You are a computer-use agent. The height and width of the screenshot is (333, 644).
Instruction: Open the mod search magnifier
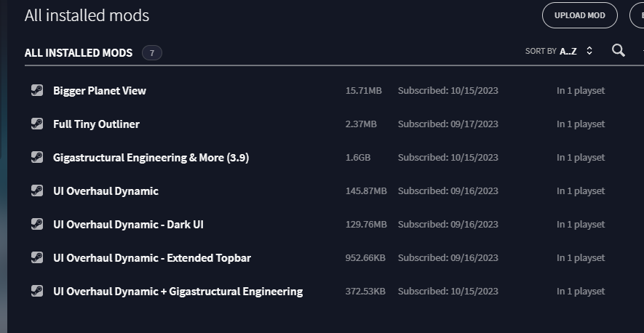(618, 50)
